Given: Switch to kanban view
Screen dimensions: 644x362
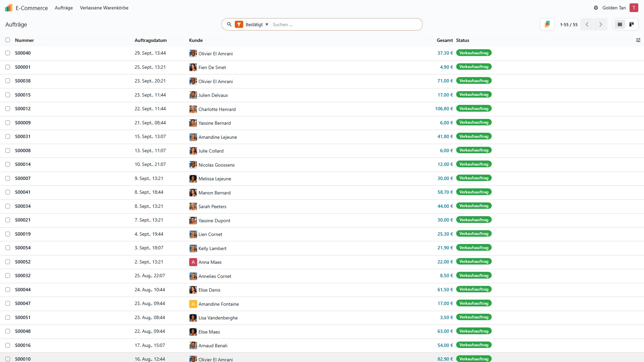Looking at the screenshot, I should (x=632, y=24).
